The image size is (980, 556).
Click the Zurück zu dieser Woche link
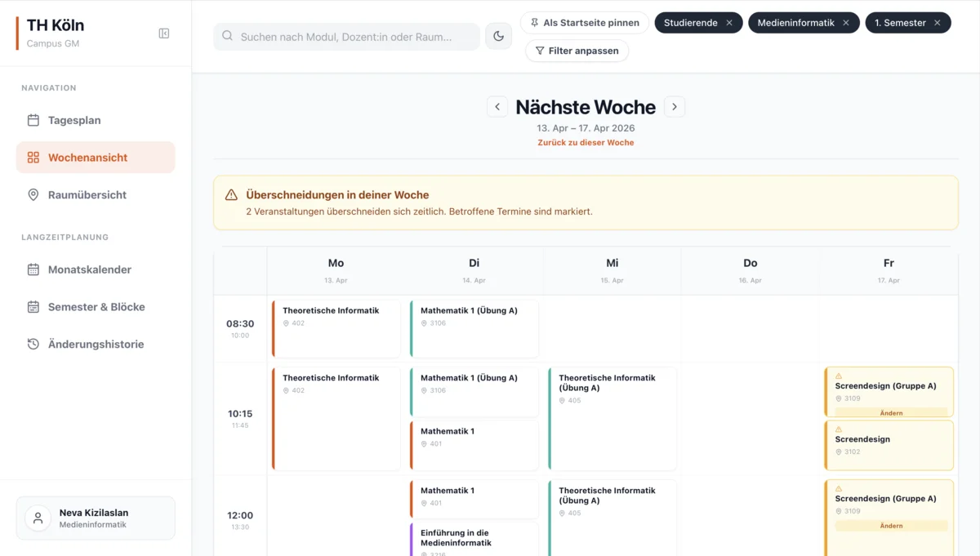pyautogui.click(x=586, y=143)
